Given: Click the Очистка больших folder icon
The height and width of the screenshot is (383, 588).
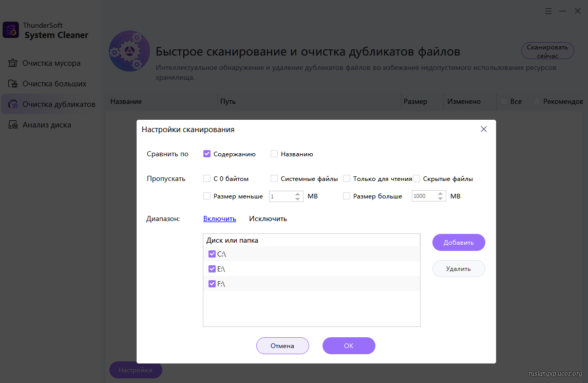Looking at the screenshot, I should click(x=13, y=84).
